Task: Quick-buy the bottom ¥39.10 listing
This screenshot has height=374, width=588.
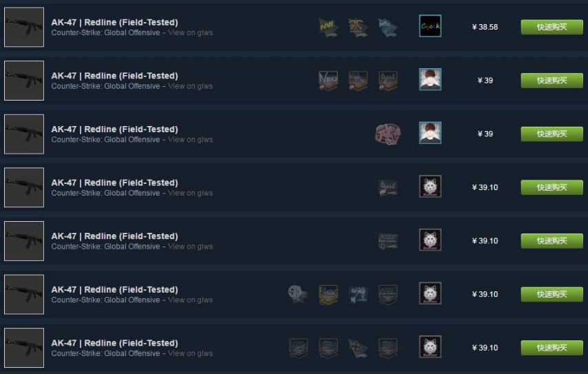Action: click(x=552, y=348)
